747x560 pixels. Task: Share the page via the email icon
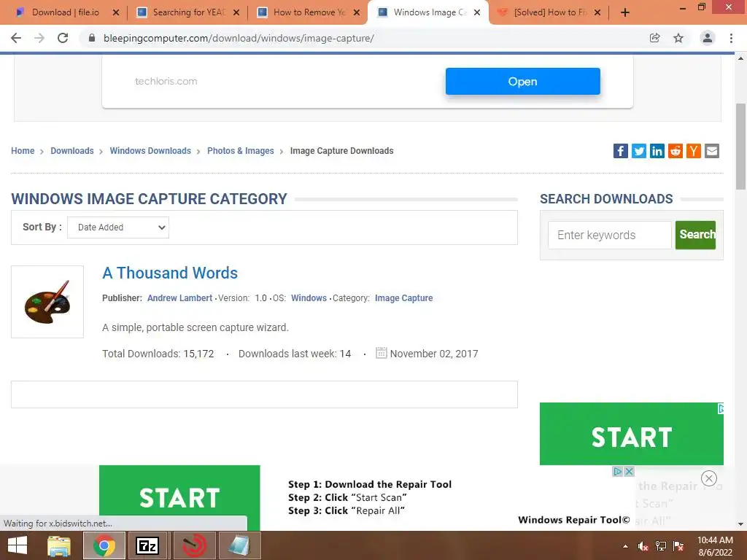pos(712,151)
